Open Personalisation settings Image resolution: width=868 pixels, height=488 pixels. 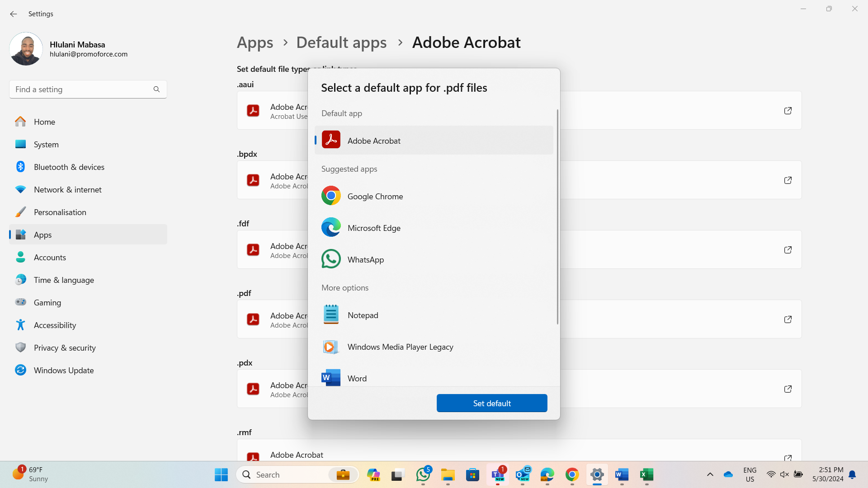(x=88, y=212)
